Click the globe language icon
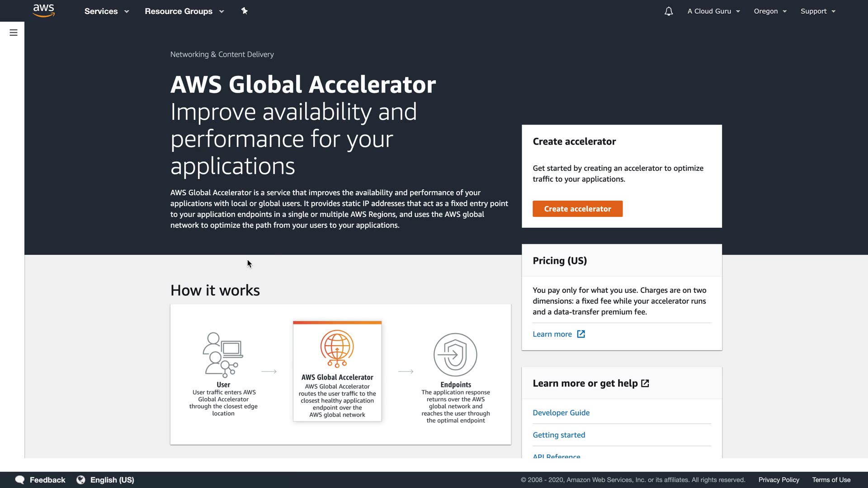 pyautogui.click(x=81, y=480)
